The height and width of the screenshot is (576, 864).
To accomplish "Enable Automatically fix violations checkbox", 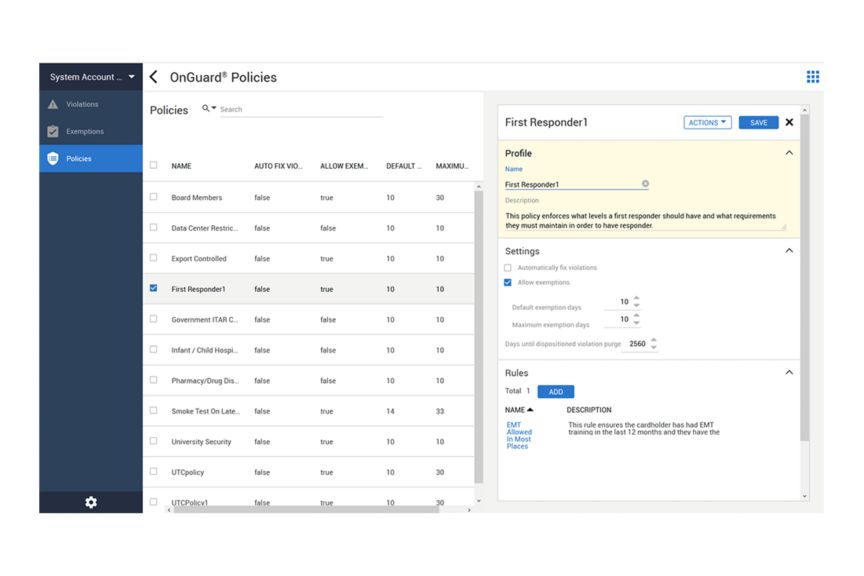I will pyautogui.click(x=507, y=267).
